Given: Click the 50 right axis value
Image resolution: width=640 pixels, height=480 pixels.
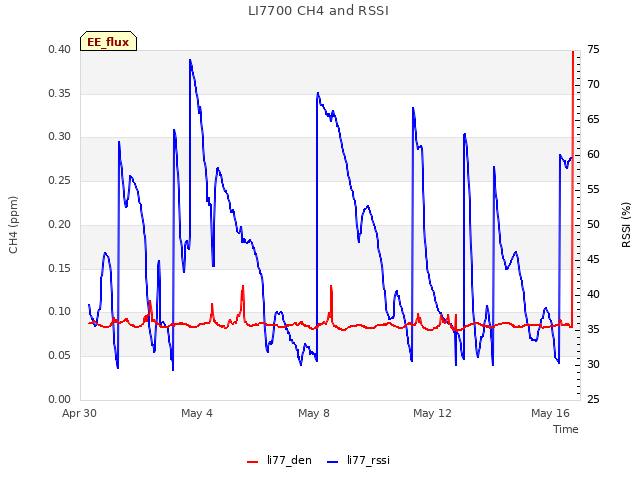Looking at the screenshot, I should pos(593,224).
